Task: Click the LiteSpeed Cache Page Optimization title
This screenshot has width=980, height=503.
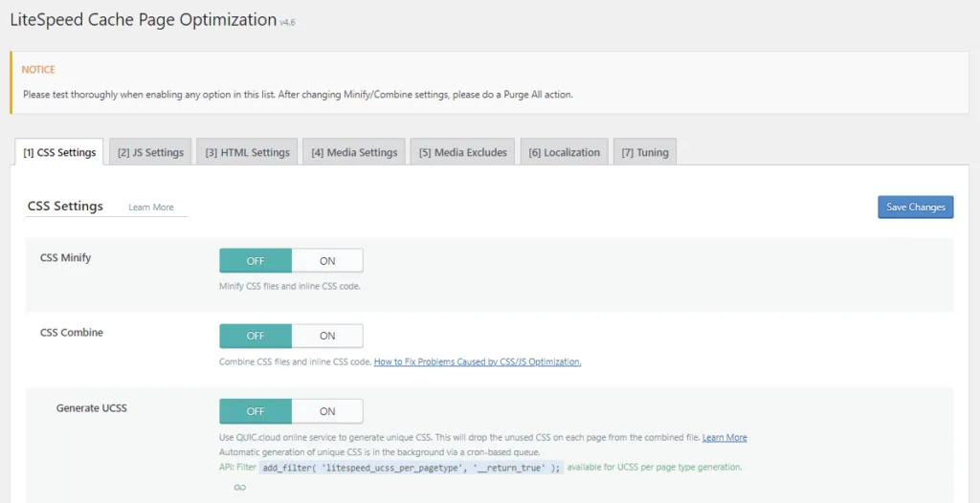Action: click(143, 20)
